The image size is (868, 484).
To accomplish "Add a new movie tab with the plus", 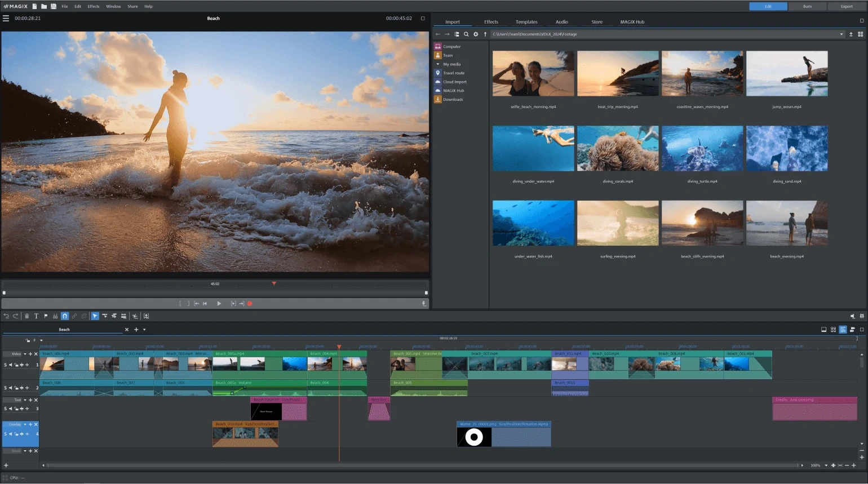I will (136, 330).
